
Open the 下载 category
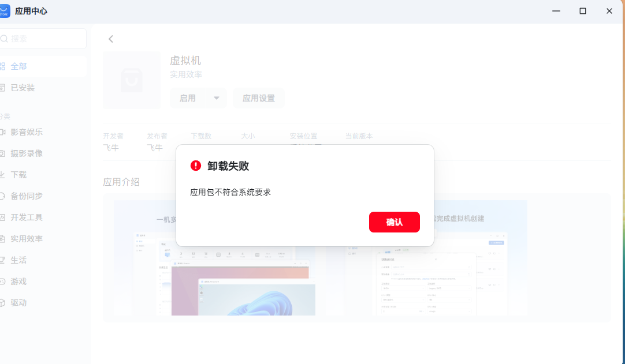click(x=18, y=175)
